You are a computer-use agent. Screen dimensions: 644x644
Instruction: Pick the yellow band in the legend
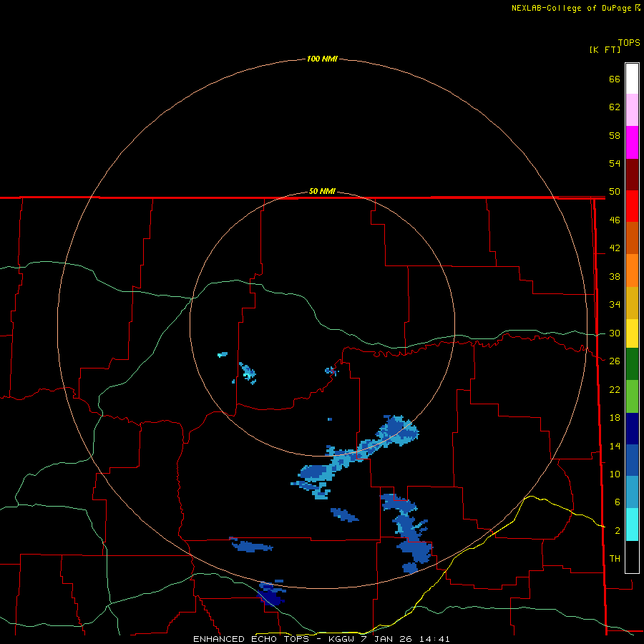click(632, 333)
